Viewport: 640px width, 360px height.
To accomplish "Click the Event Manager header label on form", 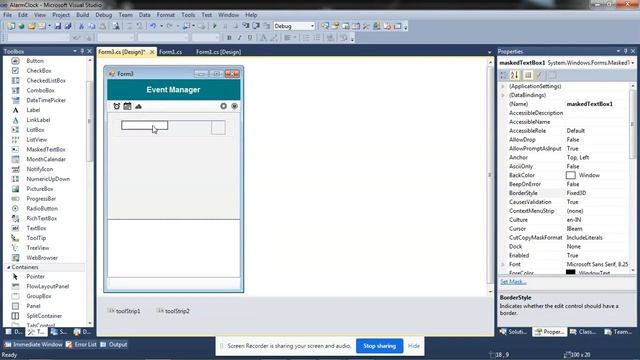I will point(173,89).
